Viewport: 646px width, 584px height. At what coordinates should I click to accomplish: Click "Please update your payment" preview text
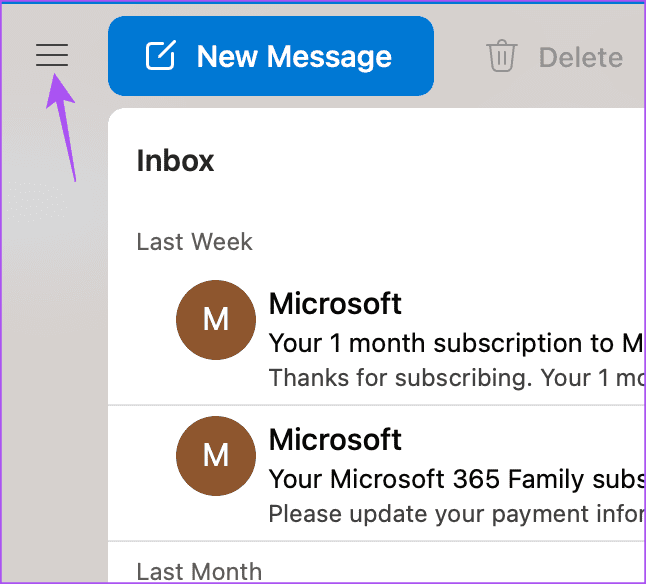[x=457, y=514]
